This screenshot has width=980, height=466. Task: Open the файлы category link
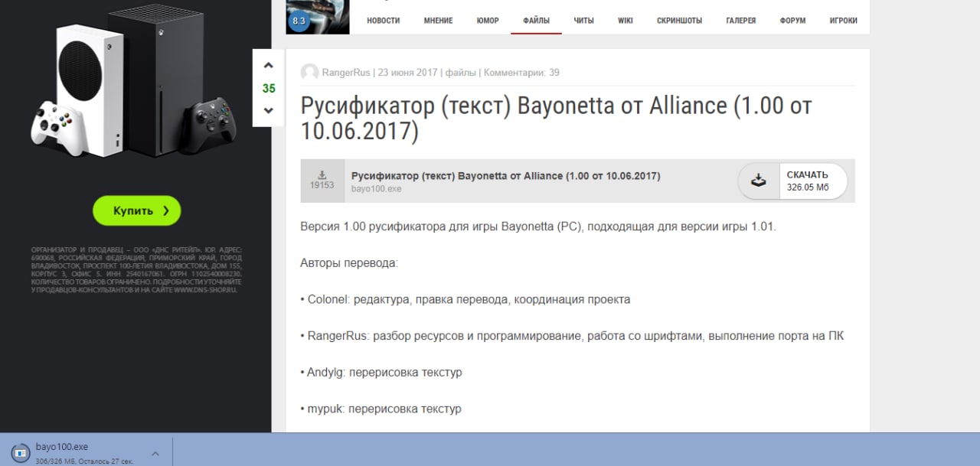click(459, 73)
